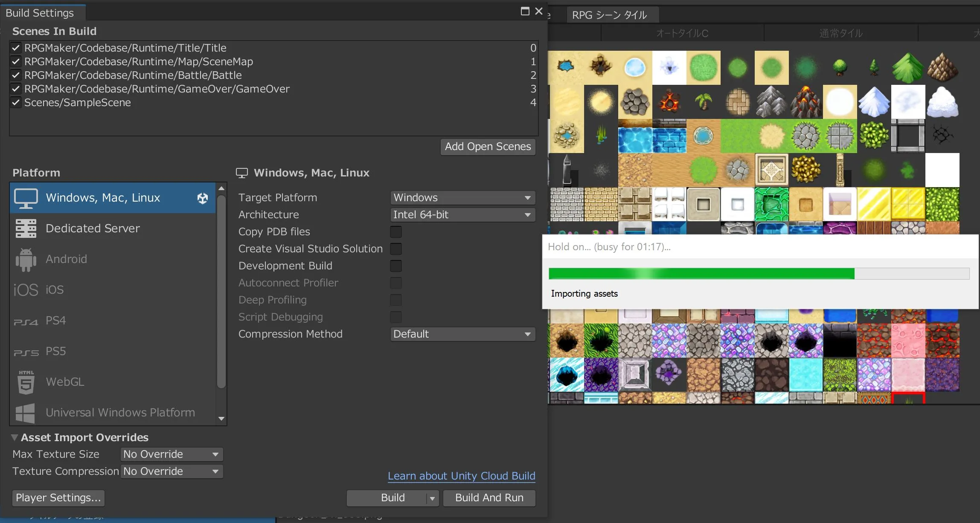Pick the PS5 platform entry
Image resolution: width=980 pixels, height=523 pixels.
coord(55,351)
